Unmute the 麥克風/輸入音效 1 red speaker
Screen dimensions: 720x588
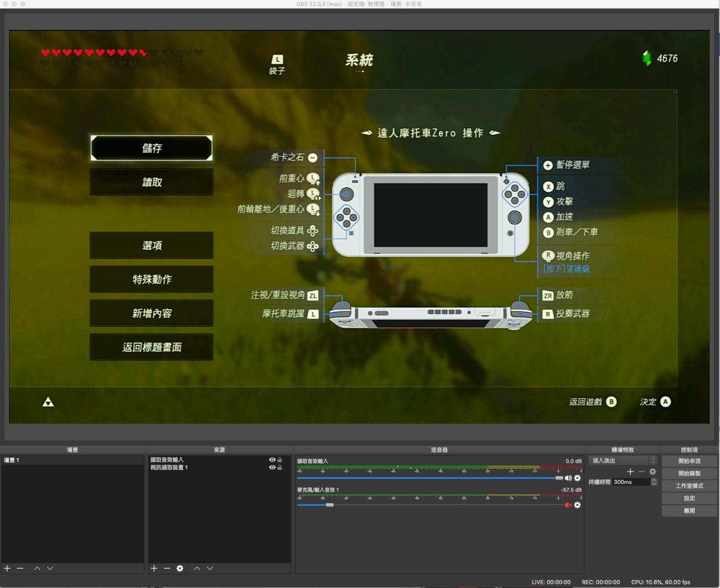click(568, 505)
